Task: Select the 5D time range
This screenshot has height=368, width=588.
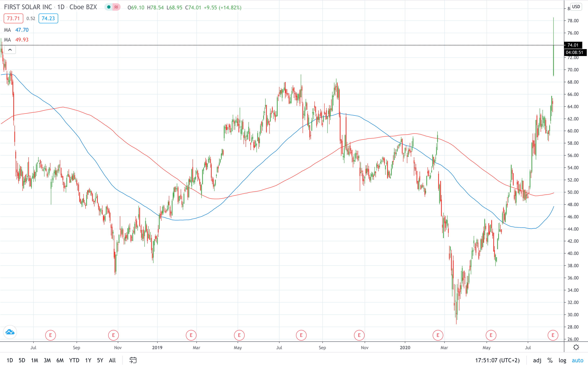Action: 22,360
